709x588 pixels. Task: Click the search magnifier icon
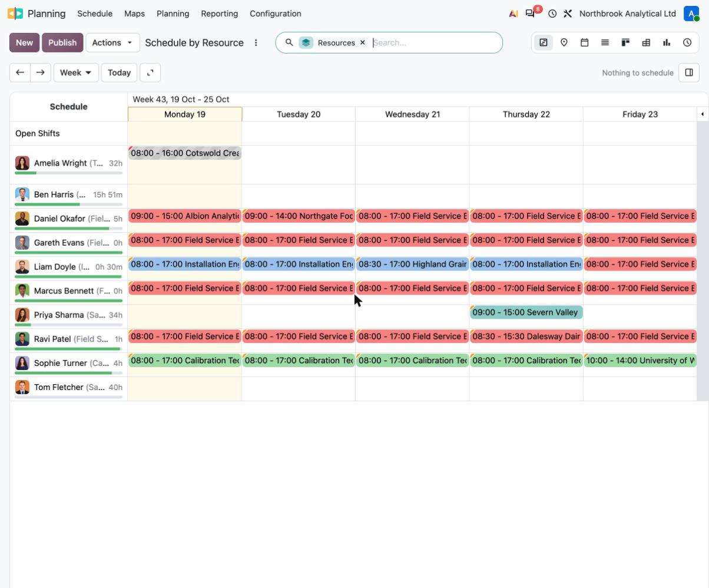tap(289, 42)
